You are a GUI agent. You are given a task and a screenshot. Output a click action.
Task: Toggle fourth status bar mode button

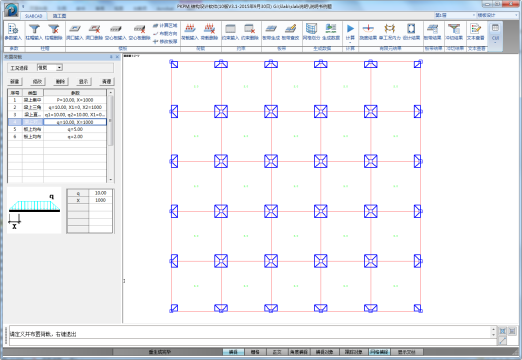click(x=299, y=352)
